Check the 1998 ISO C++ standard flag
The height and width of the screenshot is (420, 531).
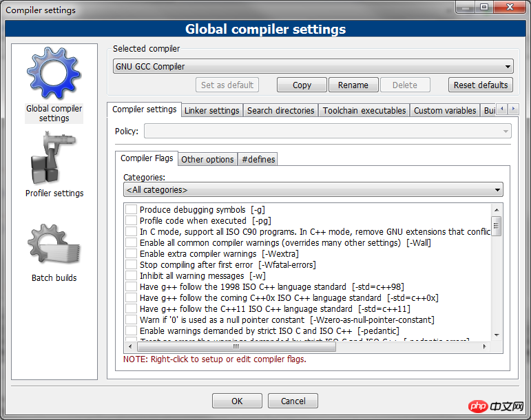tap(131, 286)
